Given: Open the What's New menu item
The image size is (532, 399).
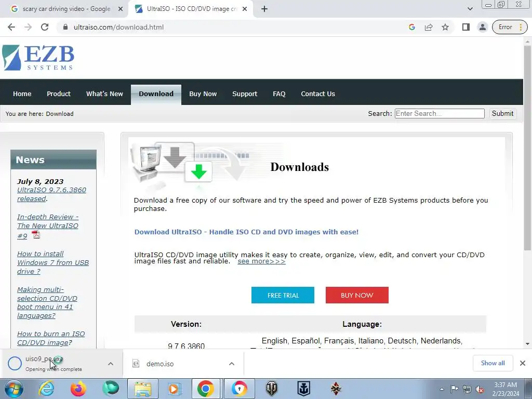Looking at the screenshot, I should (x=104, y=94).
